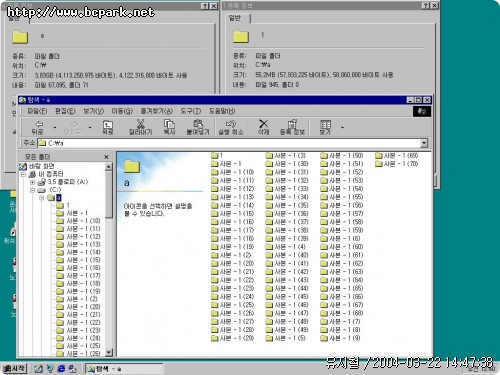Click folder tree scrollbar down arrow
The height and width of the screenshot is (375, 500).
click(109, 352)
